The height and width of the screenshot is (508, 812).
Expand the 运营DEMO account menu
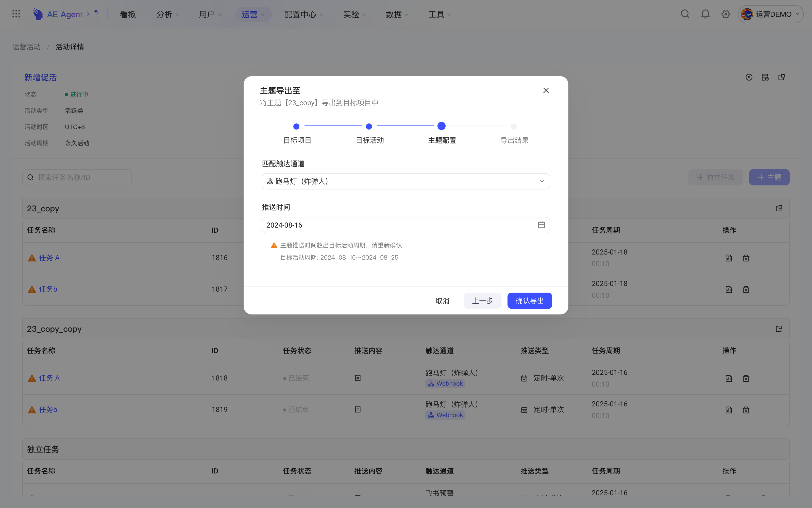[770, 14]
